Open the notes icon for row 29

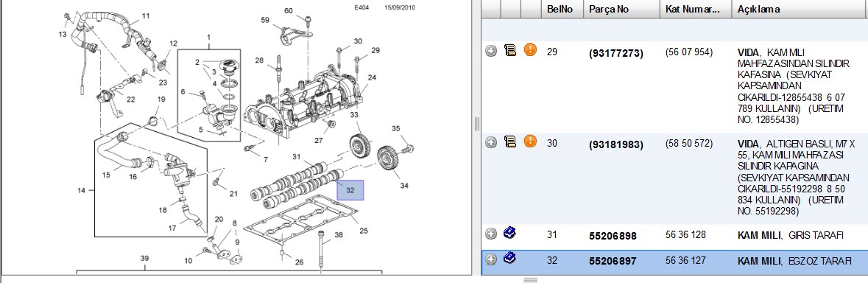[510, 51]
